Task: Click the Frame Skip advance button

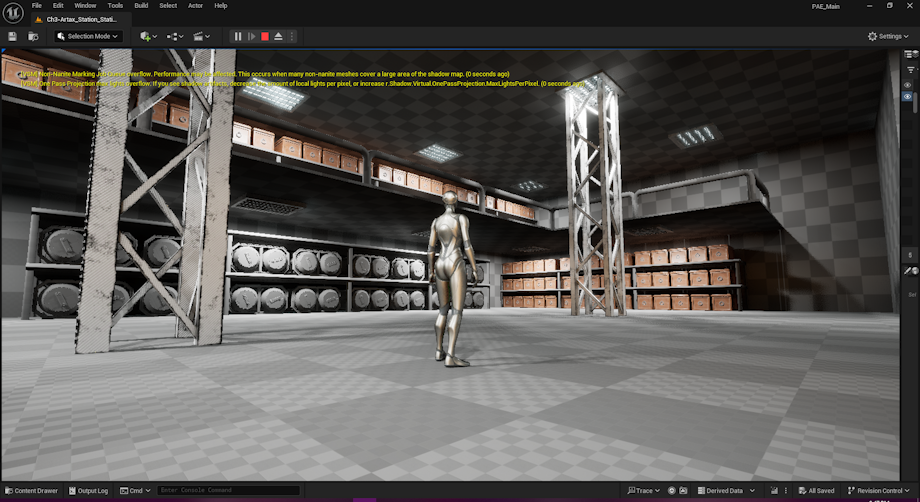Action: [x=251, y=36]
